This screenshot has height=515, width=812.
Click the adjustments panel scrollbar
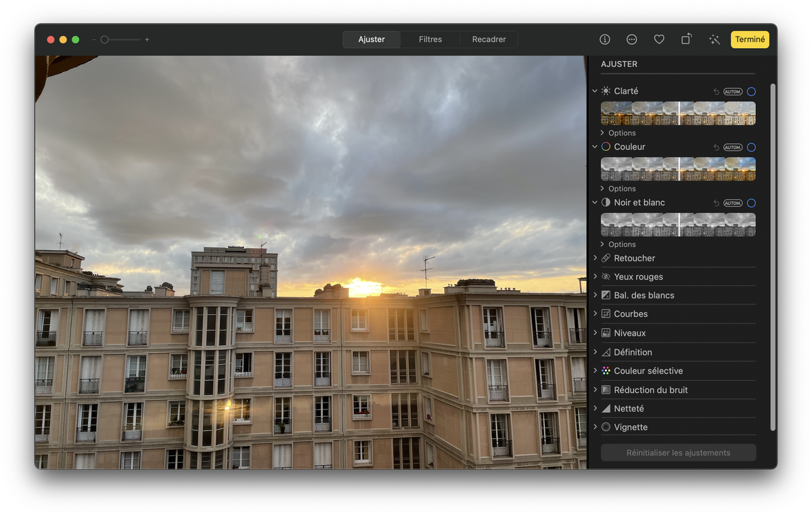[x=773, y=257]
